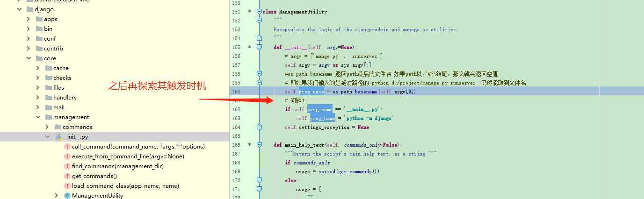Expand the bin folder chevron
This screenshot has height=199, width=644.
click(x=29, y=28)
